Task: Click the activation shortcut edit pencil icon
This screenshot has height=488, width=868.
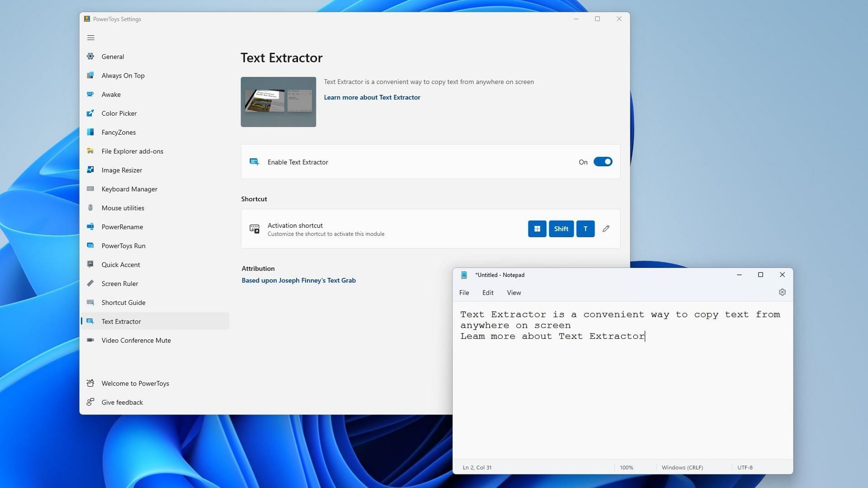Action: (x=606, y=229)
